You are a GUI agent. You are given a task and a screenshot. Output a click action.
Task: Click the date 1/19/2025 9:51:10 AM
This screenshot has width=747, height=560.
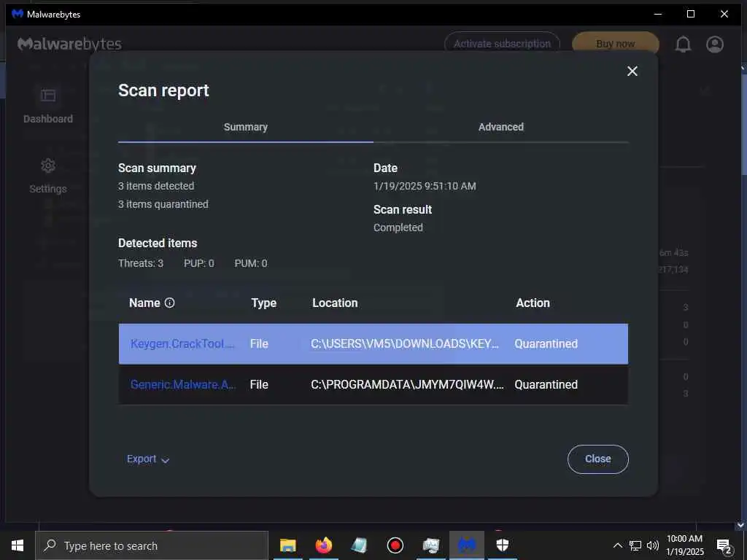click(x=425, y=186)
